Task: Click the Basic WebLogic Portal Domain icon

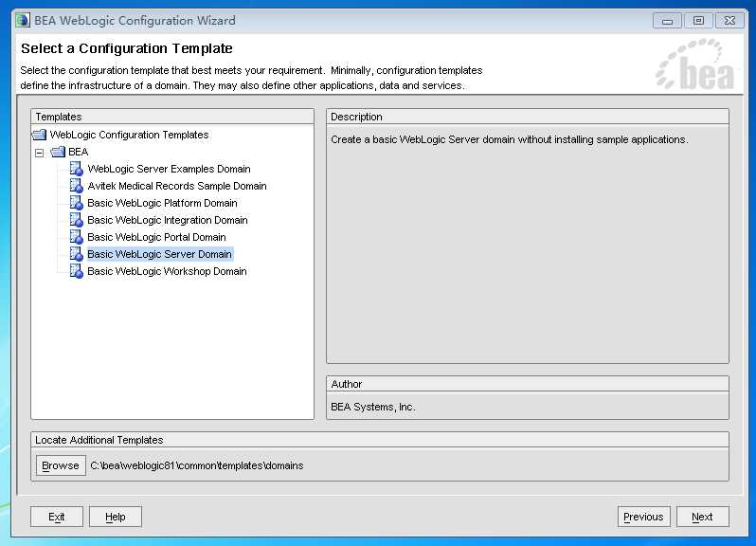Action: point(76,237)
